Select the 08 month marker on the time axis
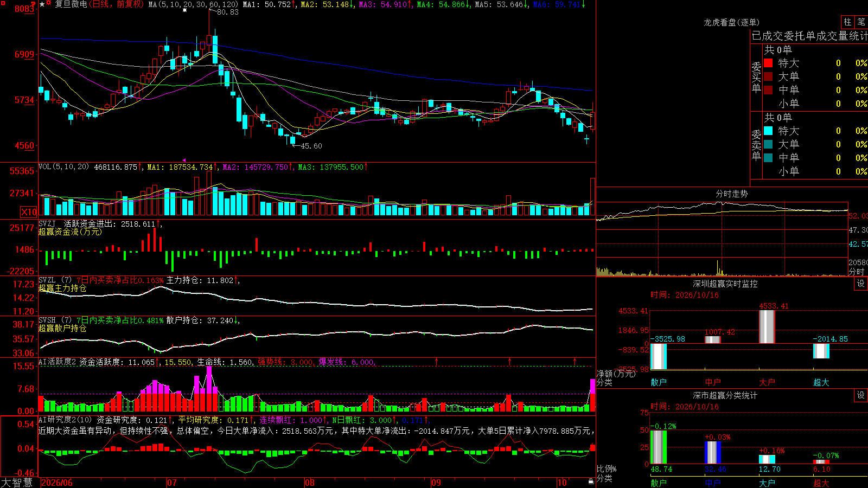Screen dimensions: 868x488 310,483
